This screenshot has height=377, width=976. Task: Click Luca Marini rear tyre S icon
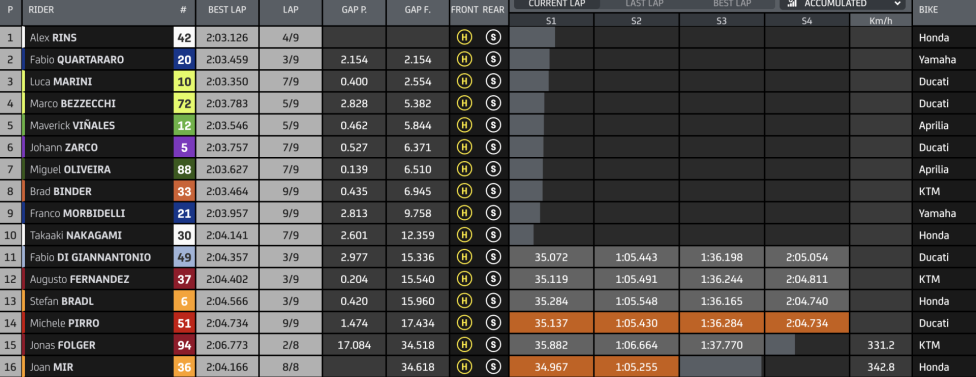point(494,81)
